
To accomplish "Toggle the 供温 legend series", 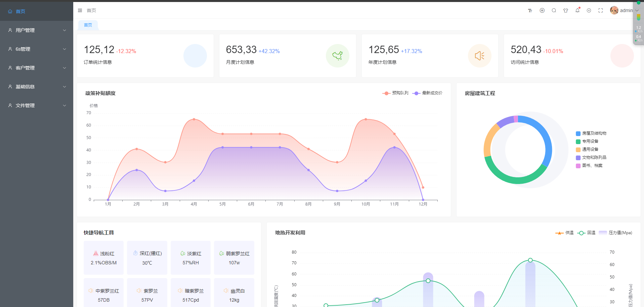I will click(x=564, y=233).
